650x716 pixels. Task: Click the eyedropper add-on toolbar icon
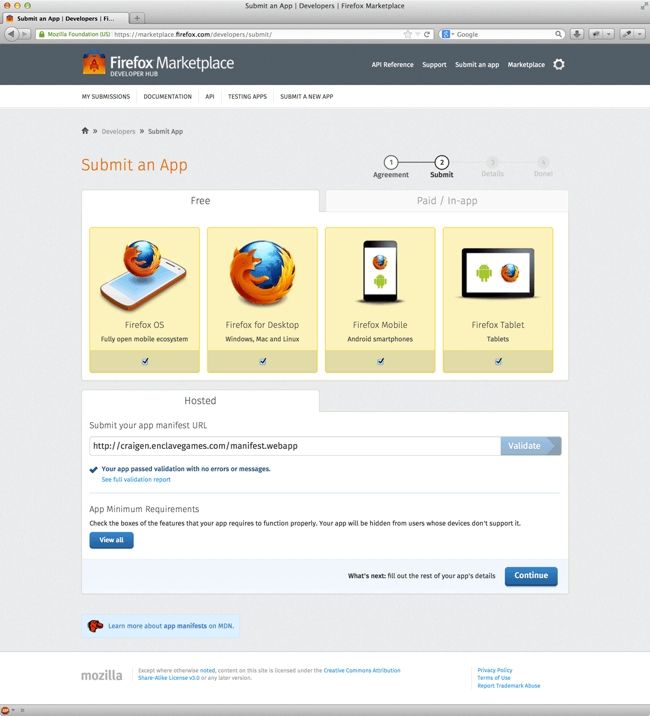628,34
